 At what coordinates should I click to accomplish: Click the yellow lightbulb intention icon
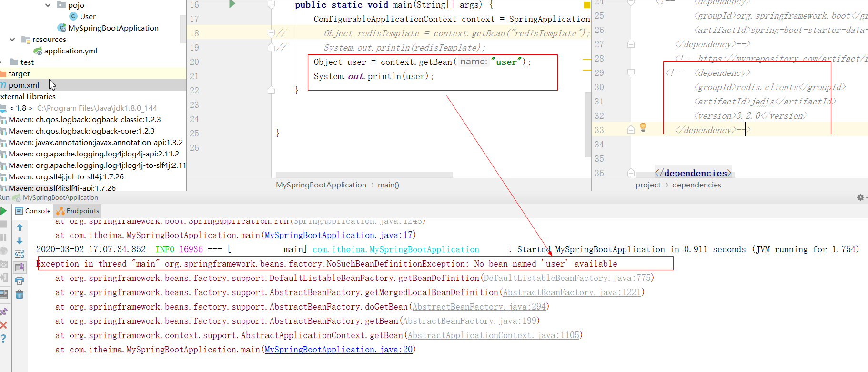643,127
